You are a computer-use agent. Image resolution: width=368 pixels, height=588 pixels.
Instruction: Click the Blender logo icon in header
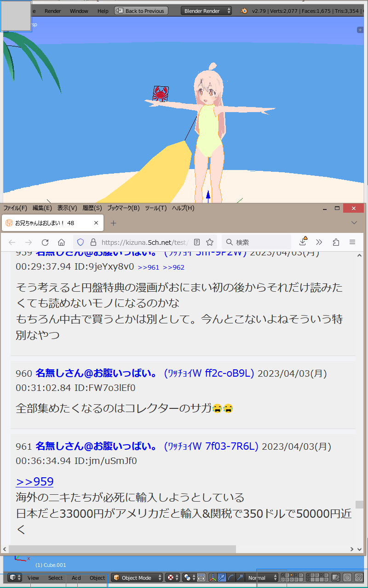(x=244, y=11)
